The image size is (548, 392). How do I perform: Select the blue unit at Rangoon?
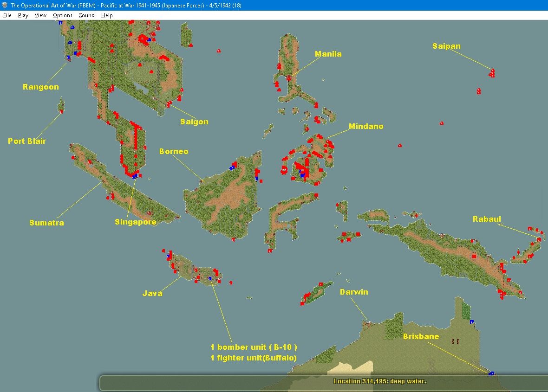tap(69, 58)
